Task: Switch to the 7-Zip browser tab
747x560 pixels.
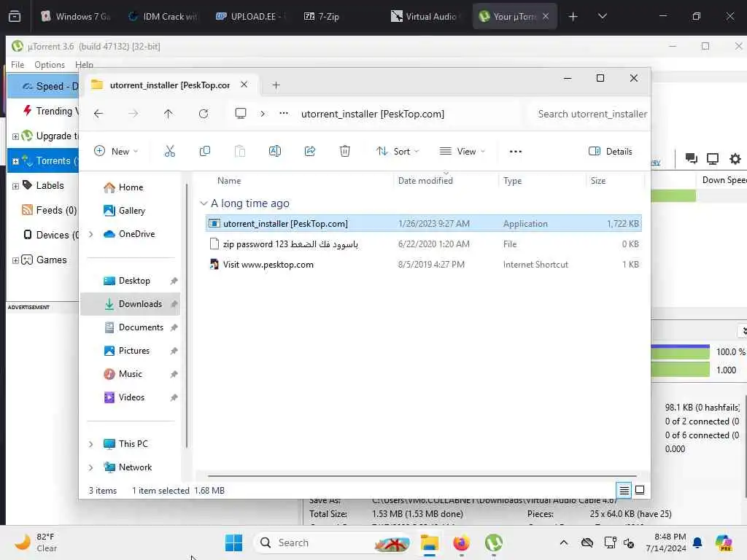Action: (322, 17)
